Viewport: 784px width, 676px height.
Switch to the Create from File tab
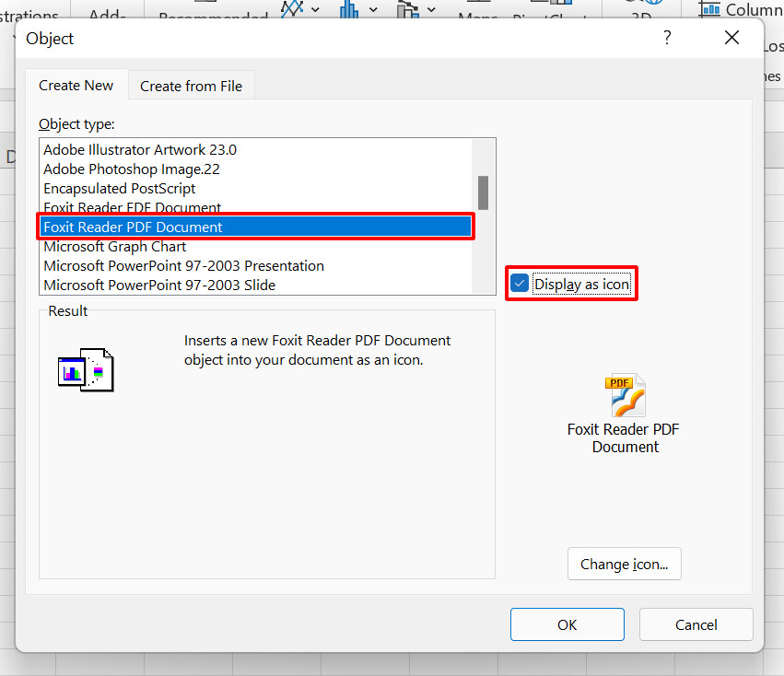[191, 86]
